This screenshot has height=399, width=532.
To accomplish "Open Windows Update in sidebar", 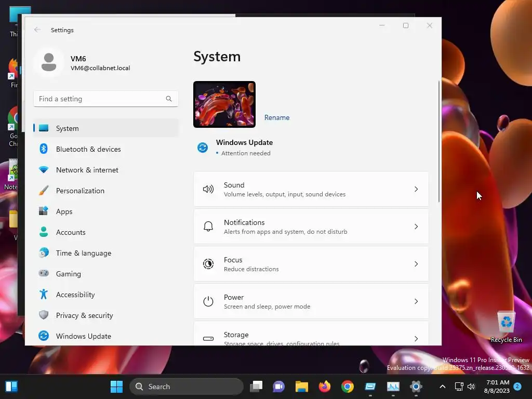I will [105, 336].
